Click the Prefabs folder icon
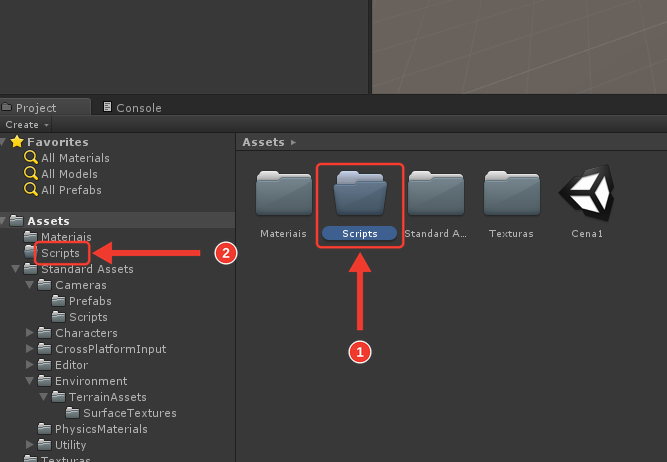This screenshot has width=667, height=462. pyautogui.click(x=58, y=301)
